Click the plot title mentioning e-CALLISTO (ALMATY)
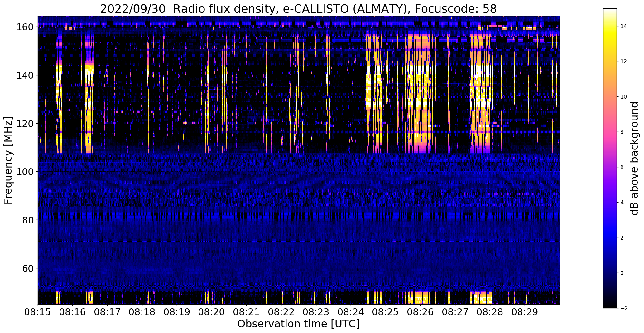The width and height of the screenshot is (644, 333). (298, 9)
